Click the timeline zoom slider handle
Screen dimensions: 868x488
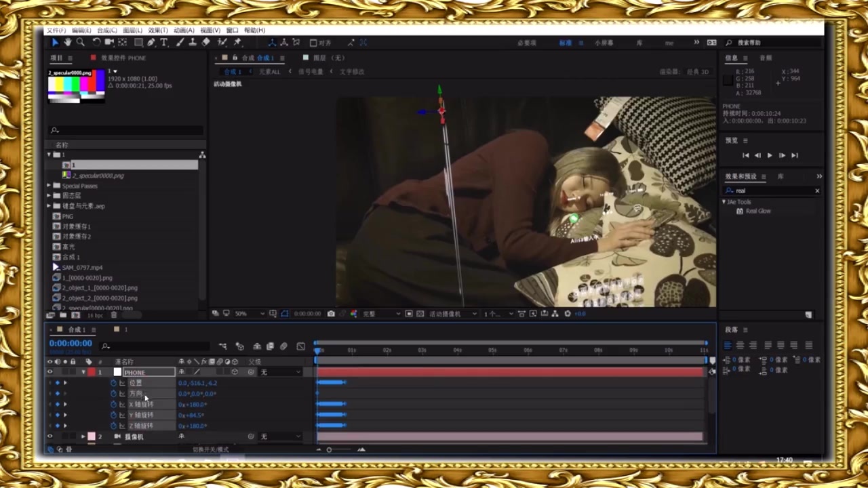pos(329,449)
